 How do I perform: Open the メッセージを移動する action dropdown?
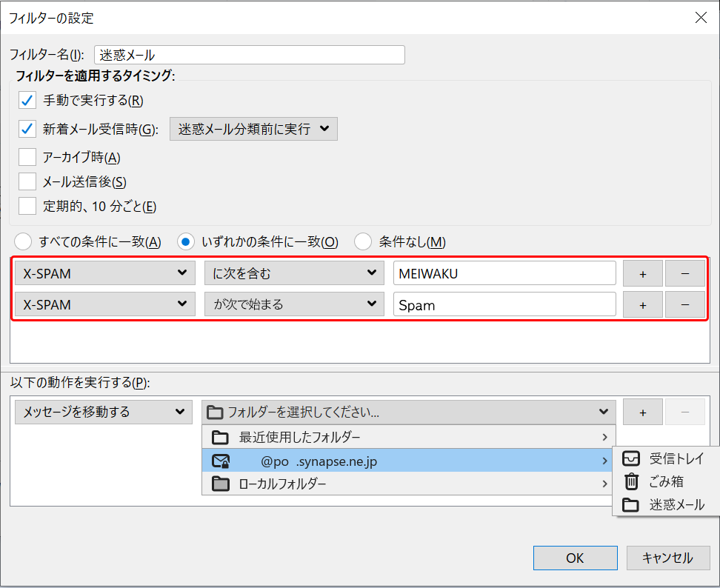[104, 412]
